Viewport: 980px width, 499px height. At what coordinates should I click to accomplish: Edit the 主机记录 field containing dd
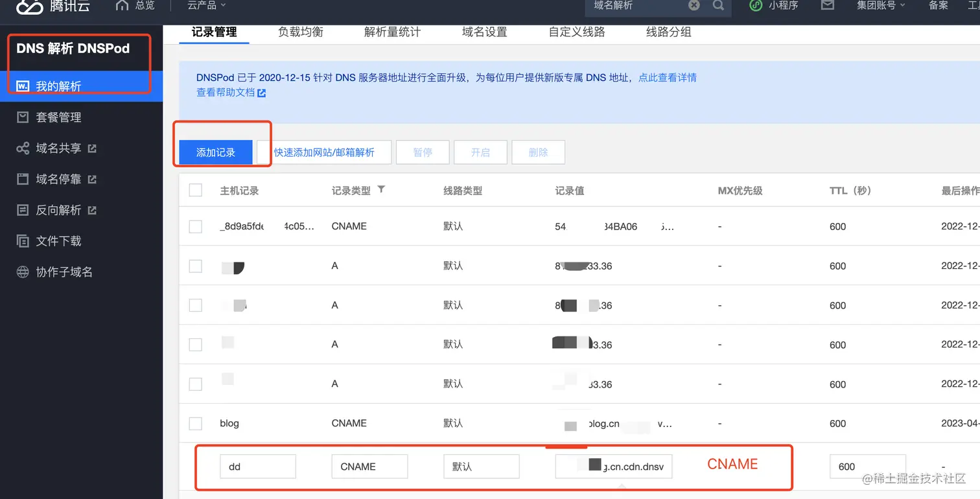point(258,467)
